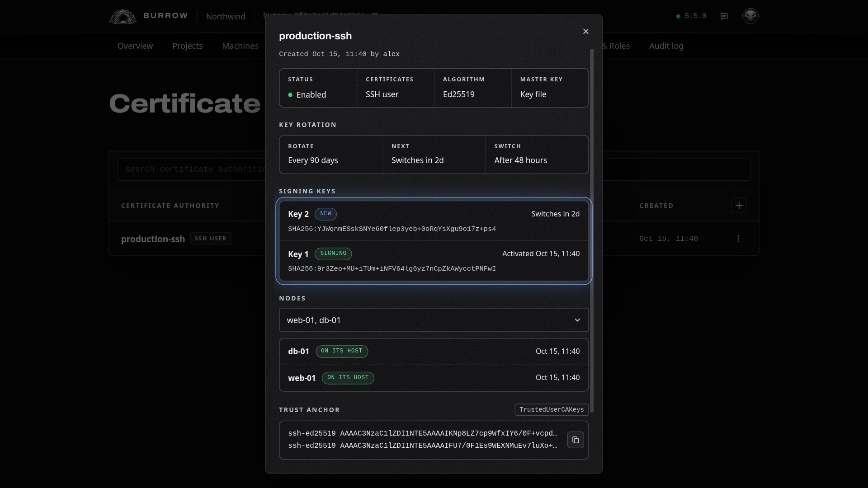868x488 pixels.
Task: Select the Key 2 NEW signing key
Action: tap(434, 221)
